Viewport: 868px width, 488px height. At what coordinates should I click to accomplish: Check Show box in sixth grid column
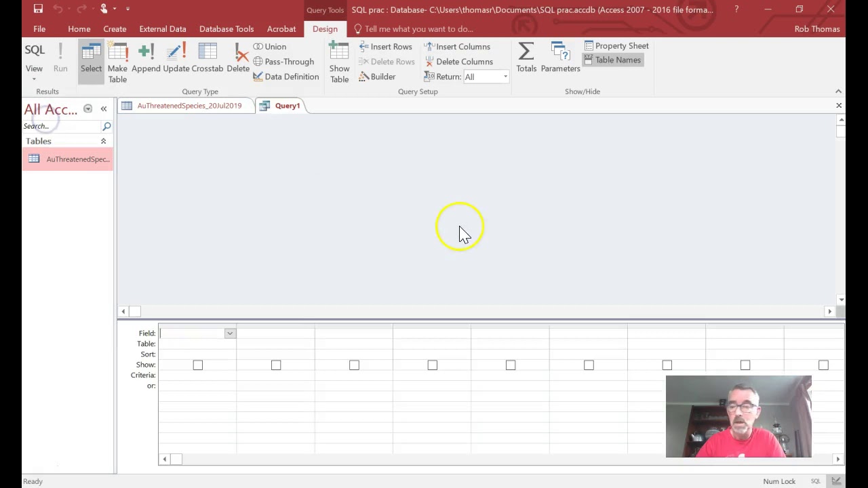tap(589, 365)
